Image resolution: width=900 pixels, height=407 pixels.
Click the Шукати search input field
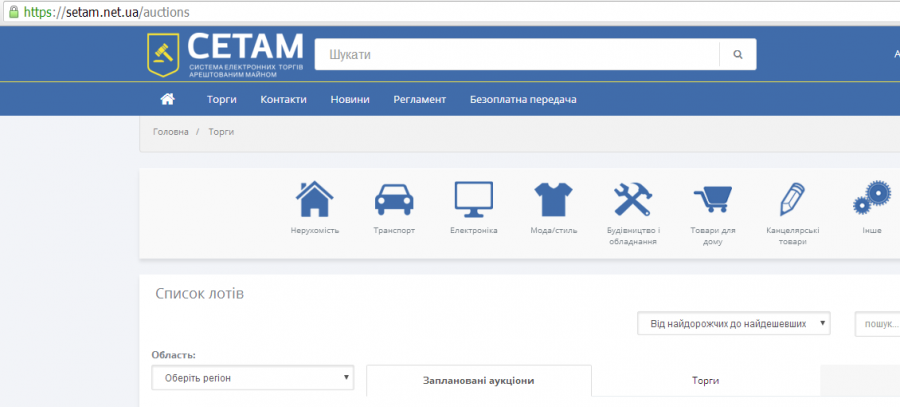[517, 55]
